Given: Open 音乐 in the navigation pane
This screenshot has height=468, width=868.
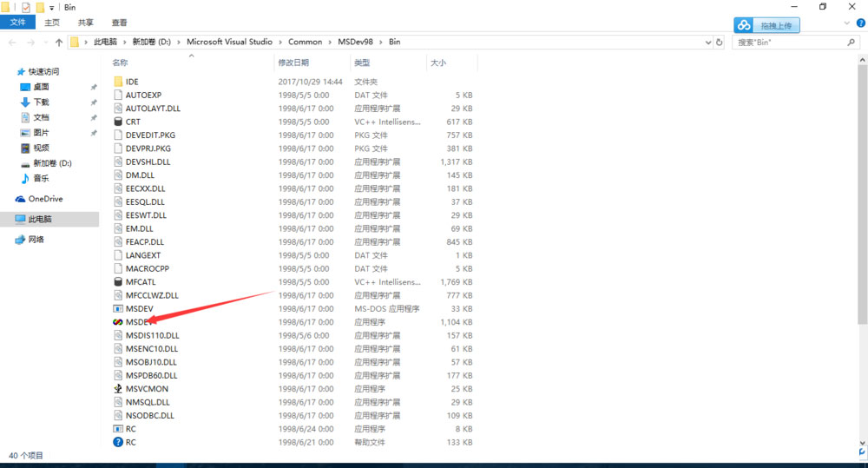Looking at the screenshot, I should tap(41, 178).
